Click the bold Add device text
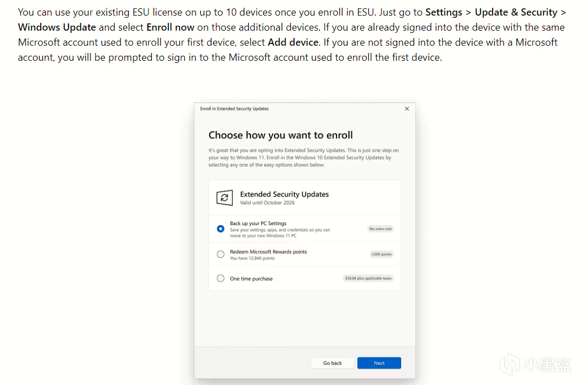The image size is (588, 385). pos(293,42)
